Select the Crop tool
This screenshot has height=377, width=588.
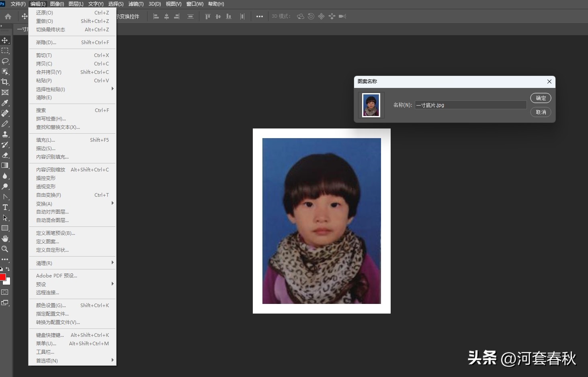click(5, 82)
